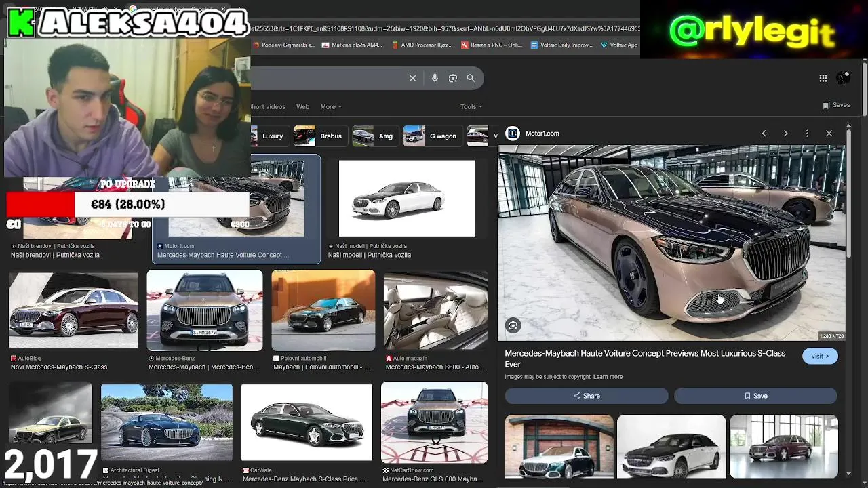Click 'Naši brendovi | Putnička vozila' caption
The height and width of the screenshot is (488, 868).
click(x=55, y=255)
